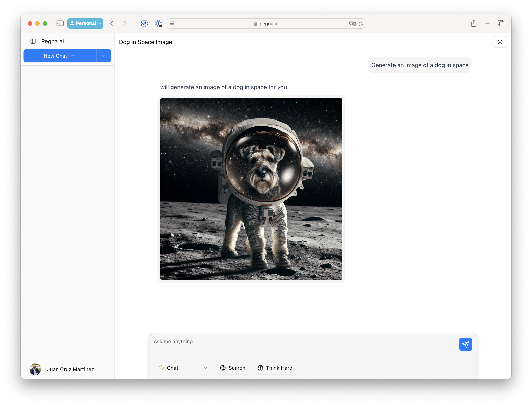Toggle the Think Hard mode

click(275, 368)
